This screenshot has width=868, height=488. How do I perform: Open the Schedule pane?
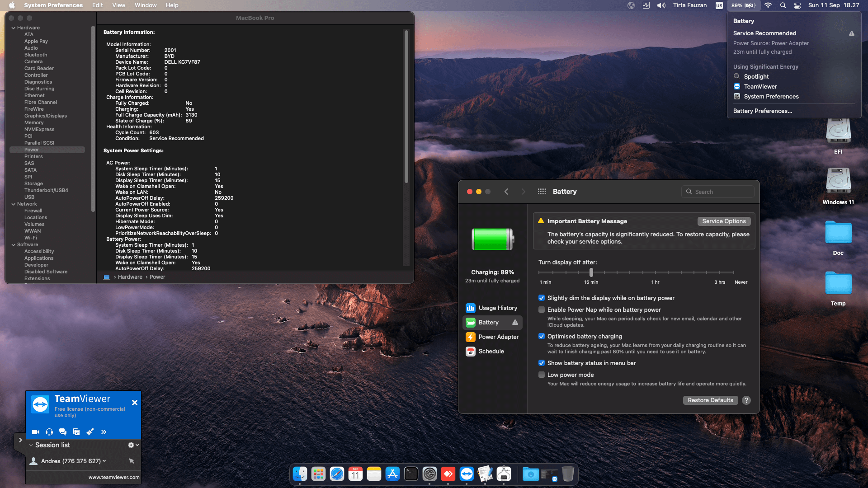492,352
